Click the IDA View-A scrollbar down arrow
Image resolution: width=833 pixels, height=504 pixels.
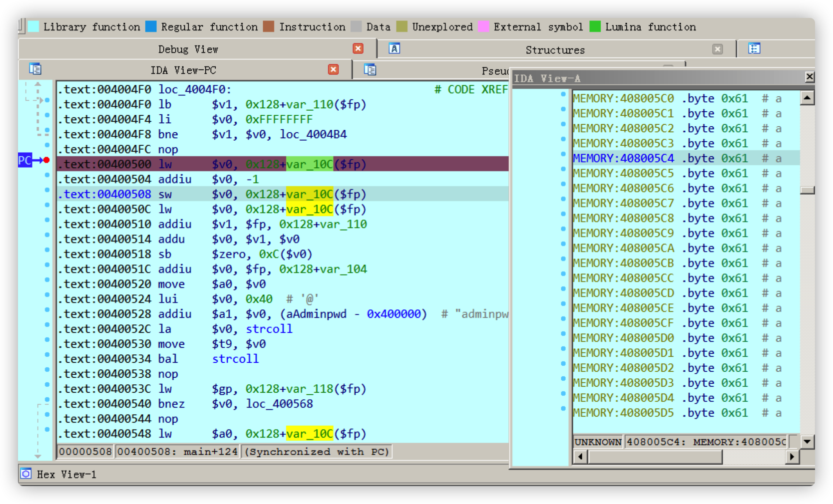(807, 442)
